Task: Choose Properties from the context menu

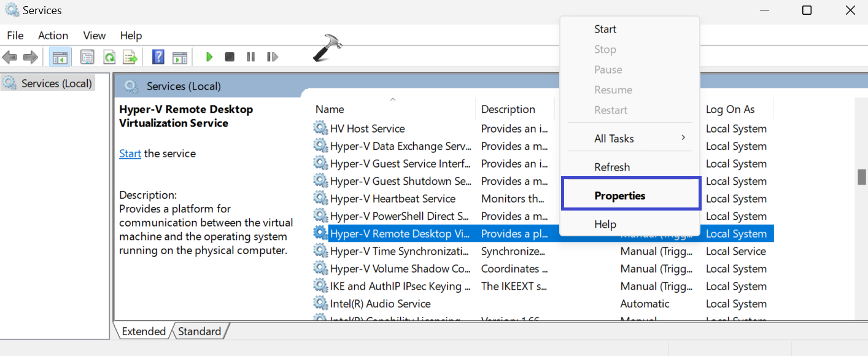Action: click(619, 196)
